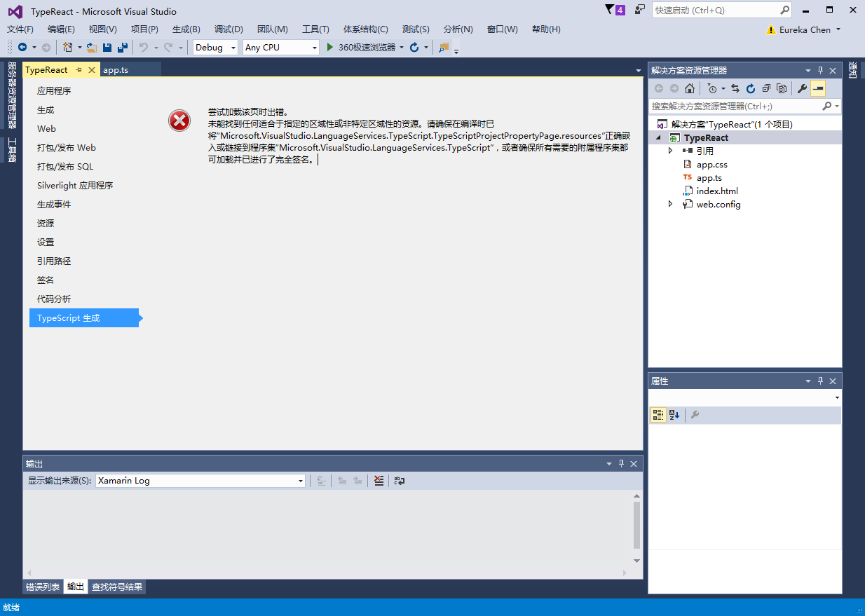Close the TypeReact properties tab
865x616 pixels.
coord(91,70)
